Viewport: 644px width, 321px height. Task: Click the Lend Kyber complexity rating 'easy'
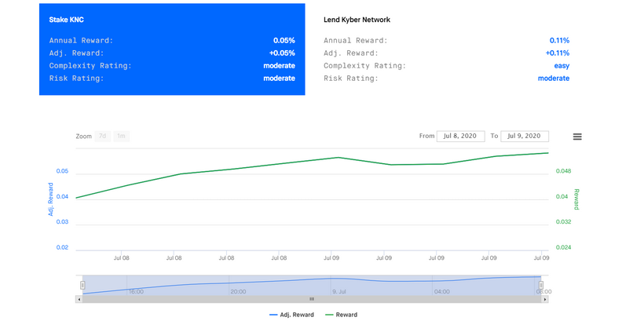click(x=561, y=66)
